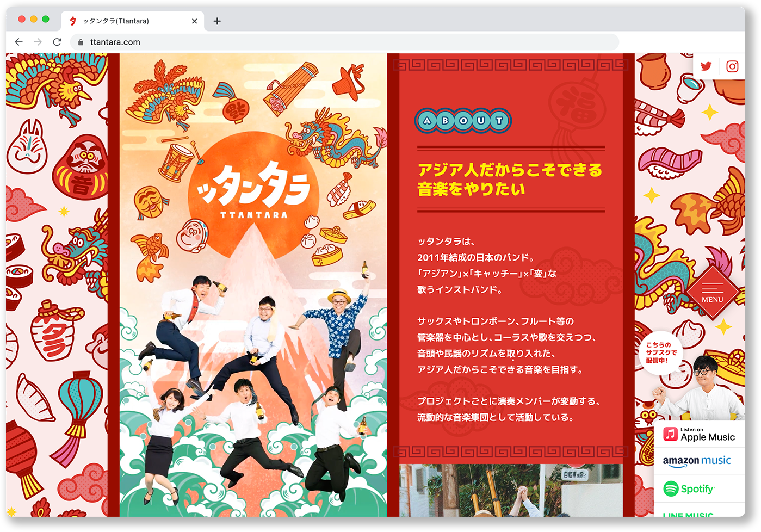
Task: Click the browser back arrow
Action: pos(19,42)
